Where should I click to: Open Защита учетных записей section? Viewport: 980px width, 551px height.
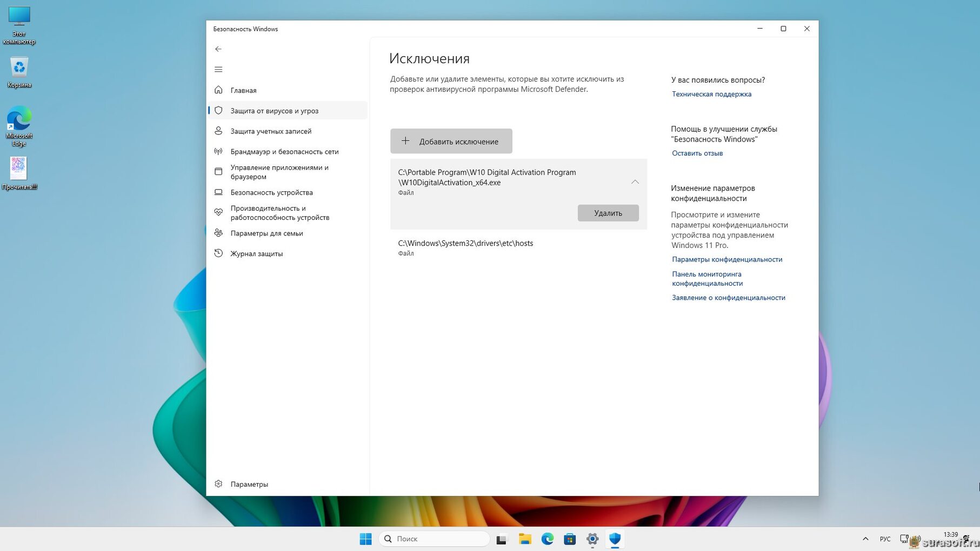point(271,131)
